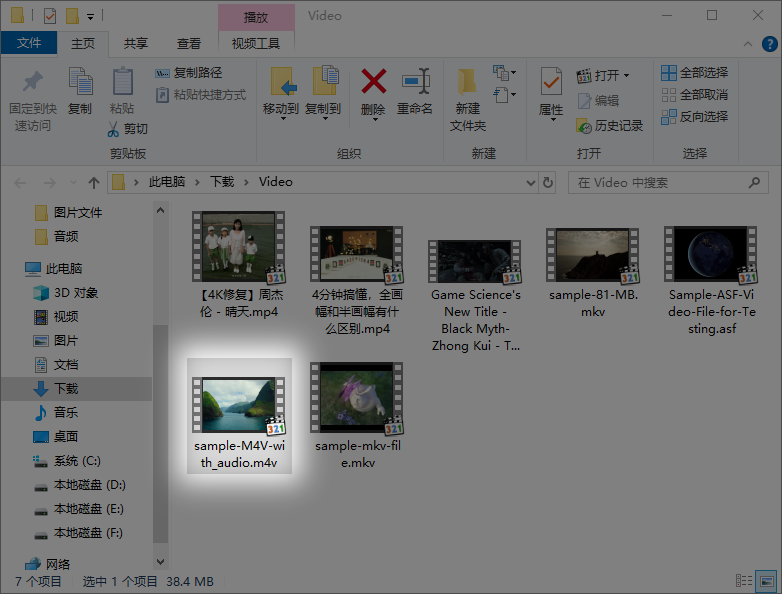Click 新建文件夹 (New folder) icon
Screen dimensions: 782x594
point(467,82)
